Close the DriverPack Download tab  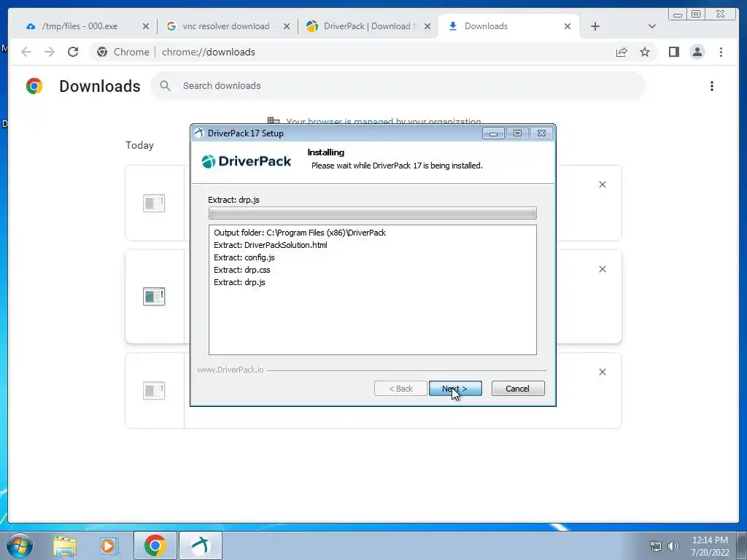427,26
